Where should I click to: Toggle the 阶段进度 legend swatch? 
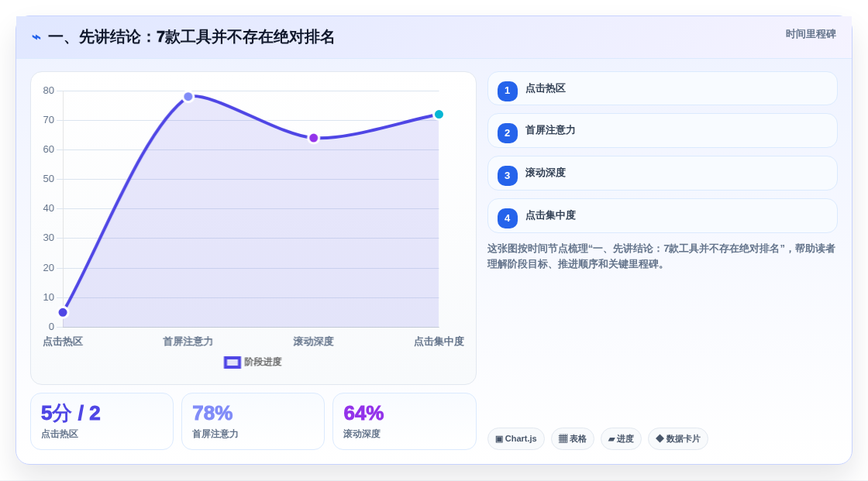click(x=232, y=362)
